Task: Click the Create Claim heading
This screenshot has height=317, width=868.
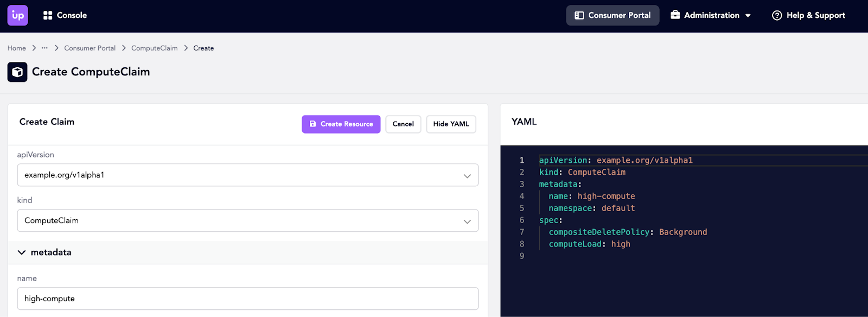Action: (47, 122)
